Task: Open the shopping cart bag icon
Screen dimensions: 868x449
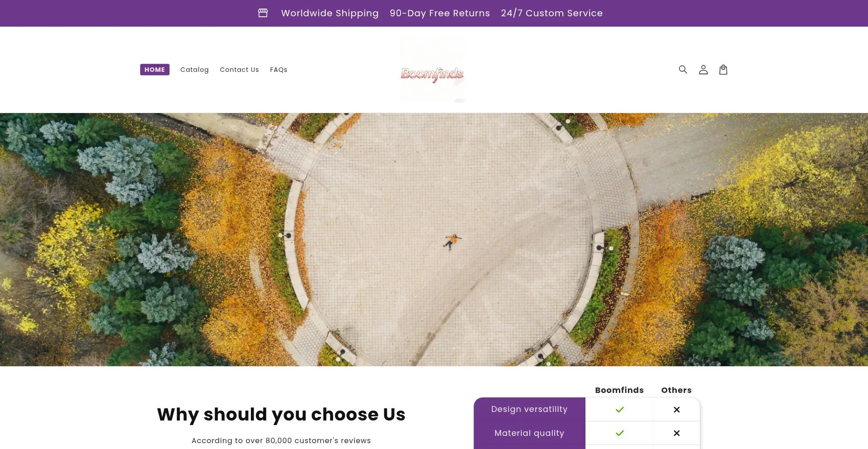Action: point(723,70)
